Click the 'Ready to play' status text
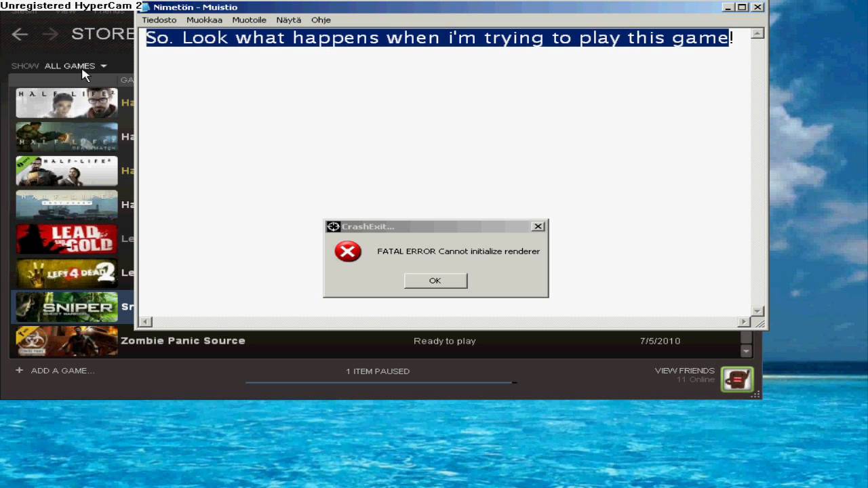 point(445,341)
